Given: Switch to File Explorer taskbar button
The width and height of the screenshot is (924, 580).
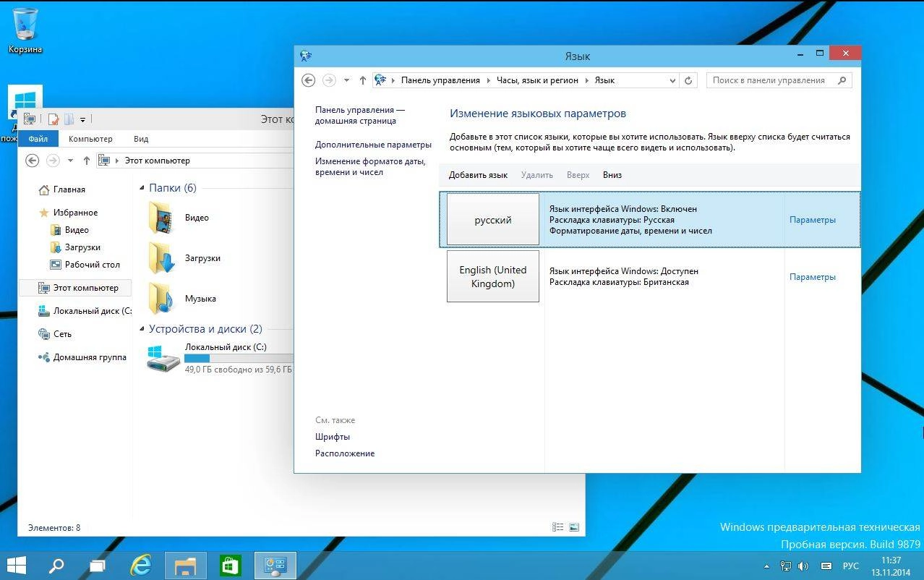Looking at the screenshot, I should click(x=186, y=566).
